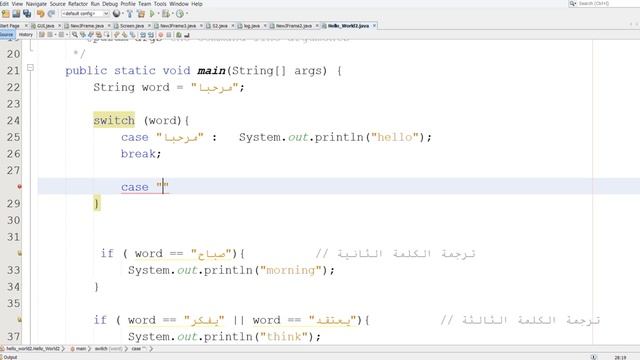Image resolution: width=640 pixels, height=360 pixels.
Task: Click the Stop Macro Recording icon
Action: 169,35
